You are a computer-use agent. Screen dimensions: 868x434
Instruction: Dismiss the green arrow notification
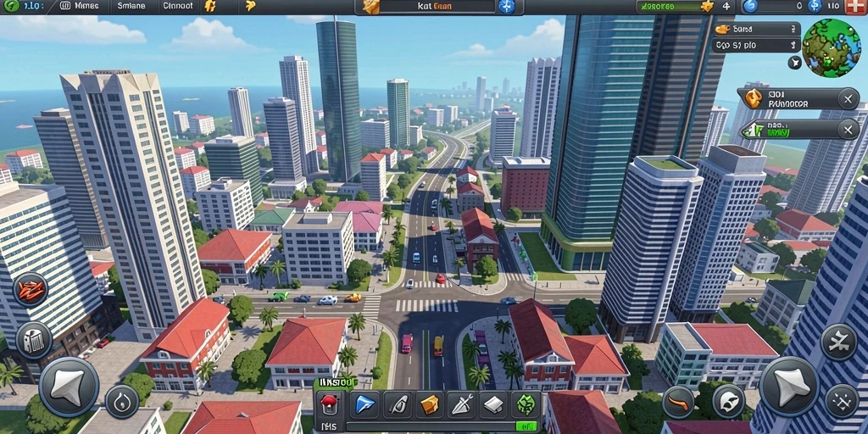[x=848, y=130]
